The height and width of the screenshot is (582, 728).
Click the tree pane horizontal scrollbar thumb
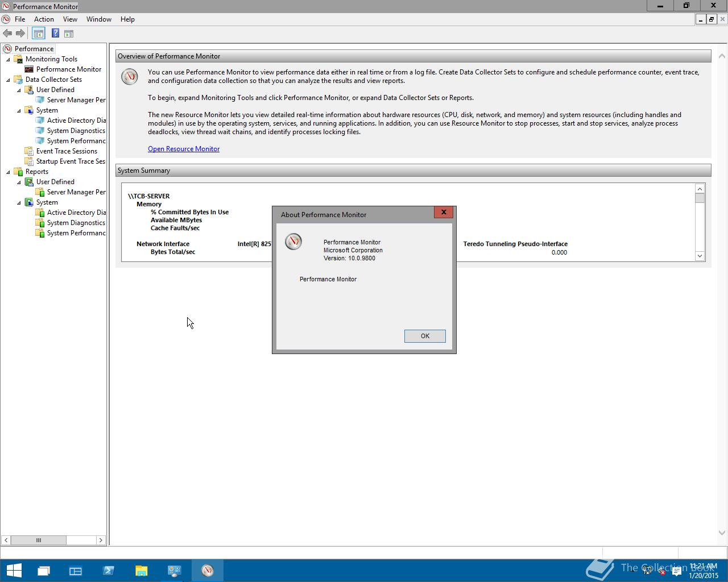pyautogui.click(x=39, y=540)
